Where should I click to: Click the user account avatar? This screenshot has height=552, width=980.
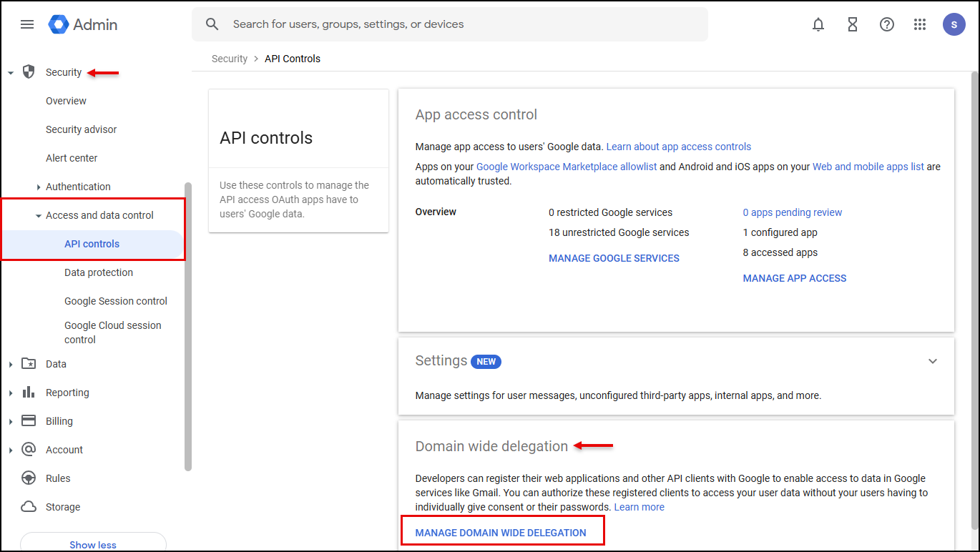pyautogui.click(x=954, y=24)
